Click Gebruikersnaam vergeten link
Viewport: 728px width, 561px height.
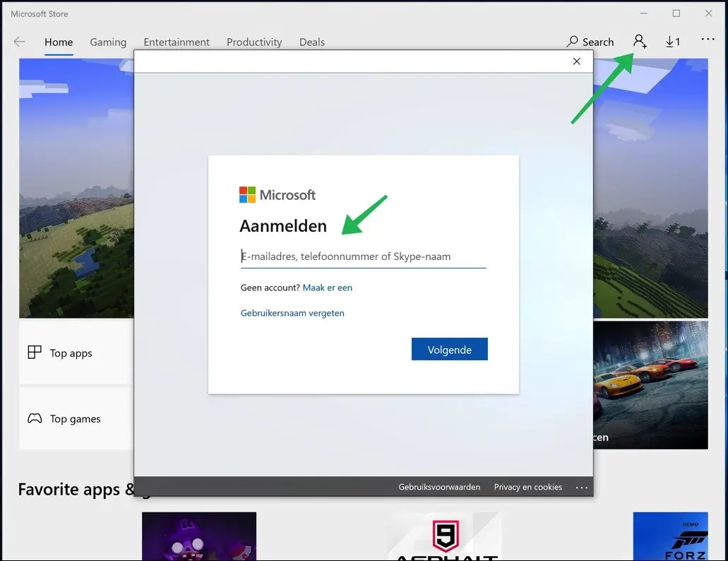[x=292, y=313]
